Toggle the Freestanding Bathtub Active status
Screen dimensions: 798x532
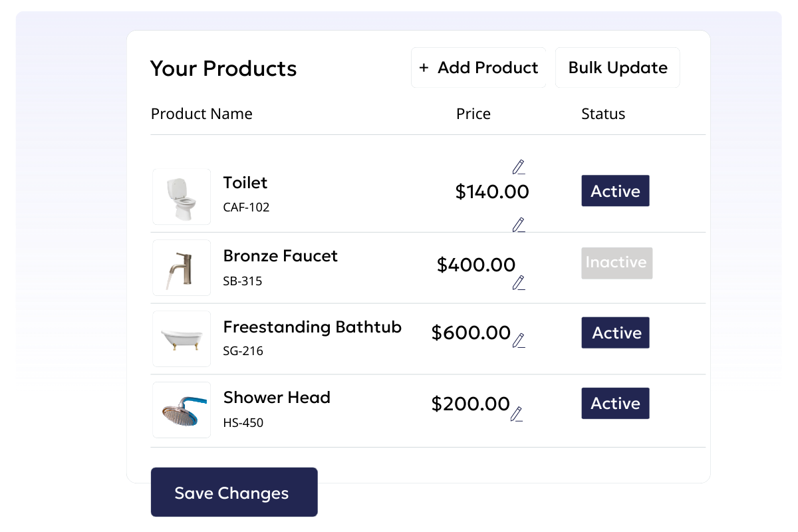(x=615, y=332)
